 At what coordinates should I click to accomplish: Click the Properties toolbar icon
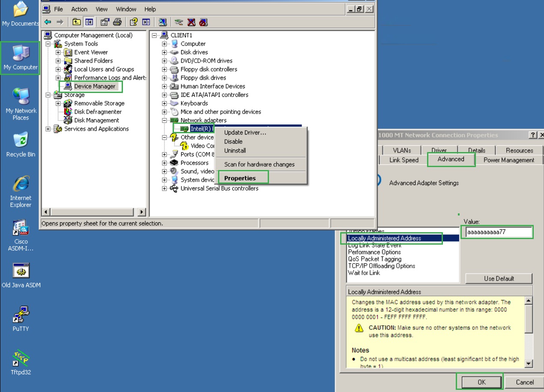[x=105, y=22]
